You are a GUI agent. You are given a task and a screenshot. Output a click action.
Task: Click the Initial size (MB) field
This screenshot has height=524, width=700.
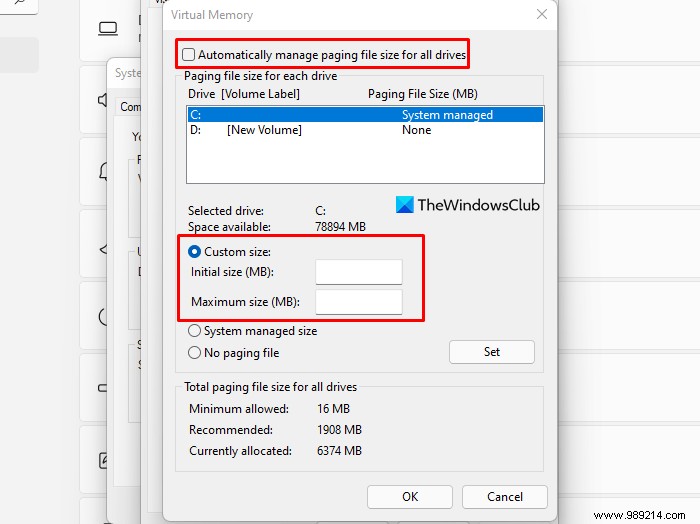[x=358, y=272]
